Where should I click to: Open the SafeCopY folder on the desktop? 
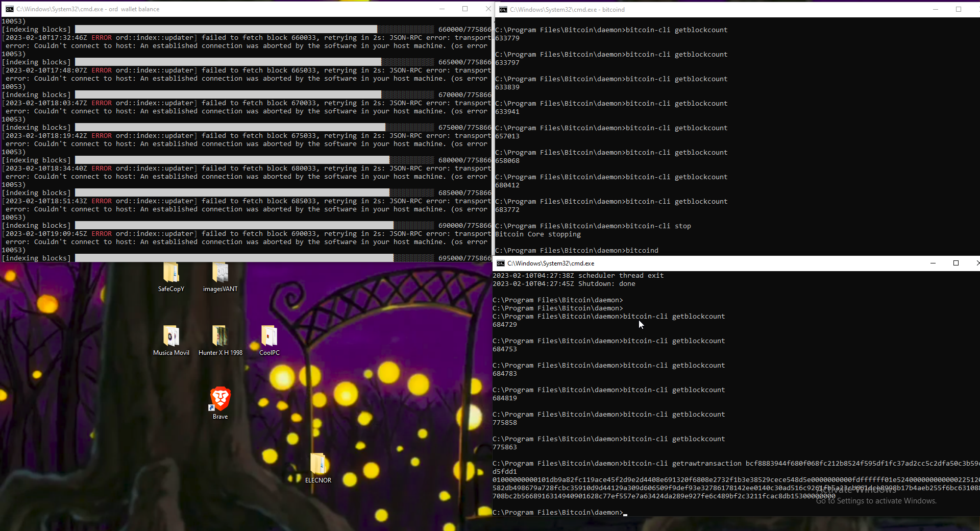click(171, 276)
